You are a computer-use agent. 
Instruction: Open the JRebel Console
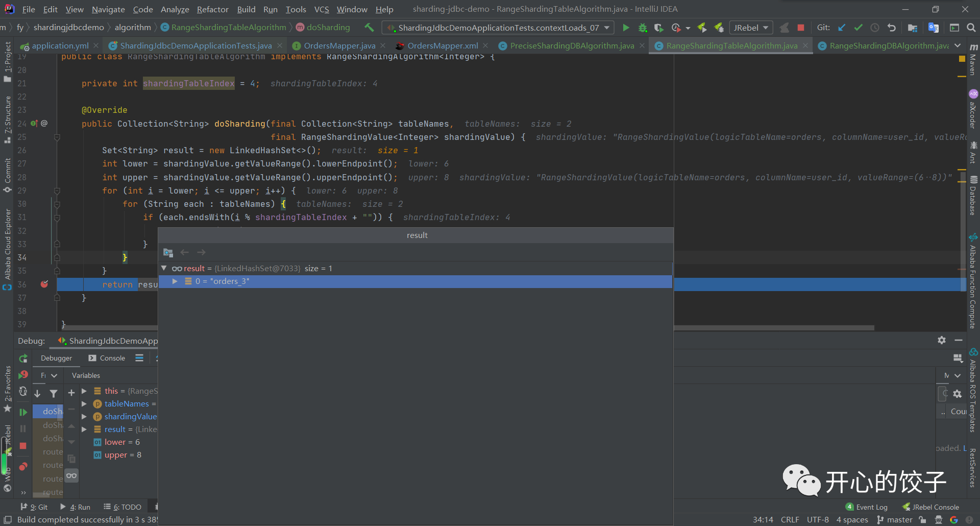[930, 507]
